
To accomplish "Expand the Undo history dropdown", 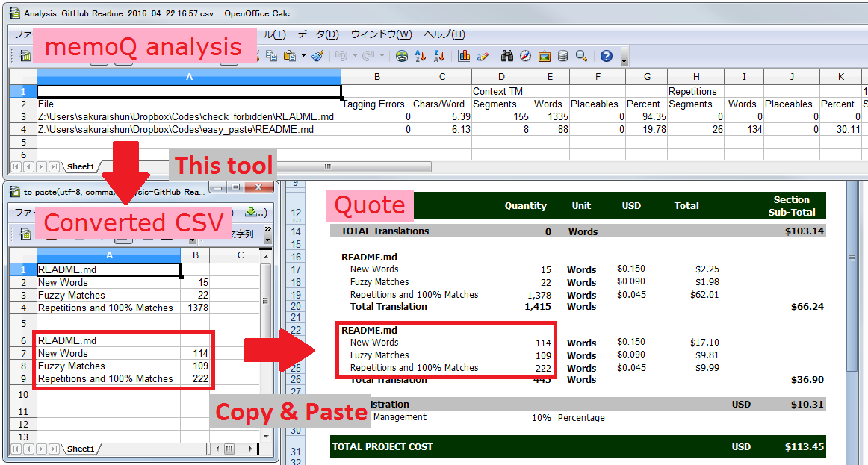I will pos(355,56).
